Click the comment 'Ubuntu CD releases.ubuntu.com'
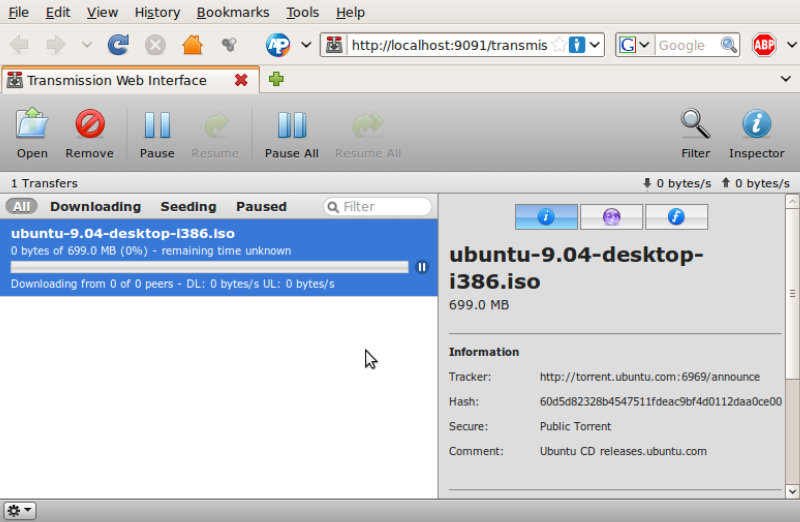This screenshot has height=522, width=800. [x=623, y=451]
